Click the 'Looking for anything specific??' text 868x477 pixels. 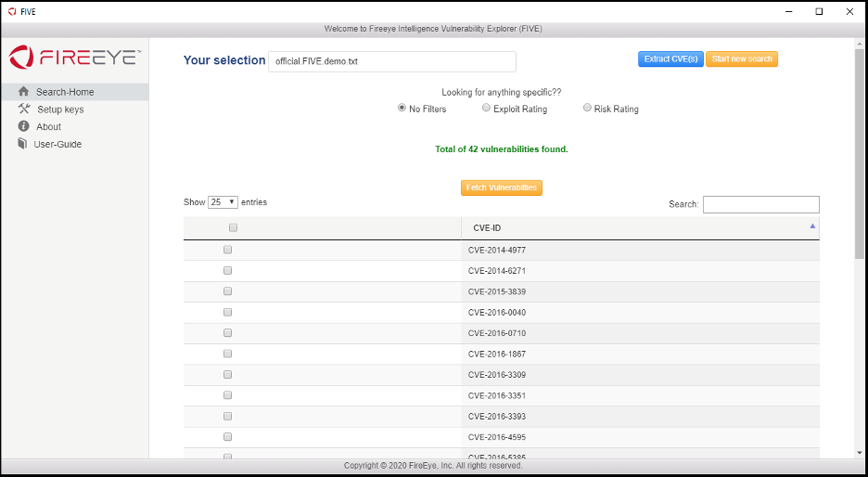(502, 93)
